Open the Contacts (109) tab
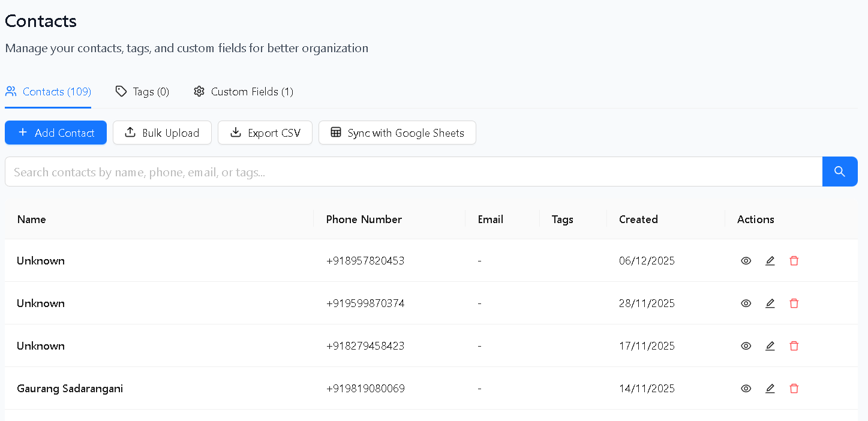This screenshot has height=421, width=868. click(x=48, y=92)
